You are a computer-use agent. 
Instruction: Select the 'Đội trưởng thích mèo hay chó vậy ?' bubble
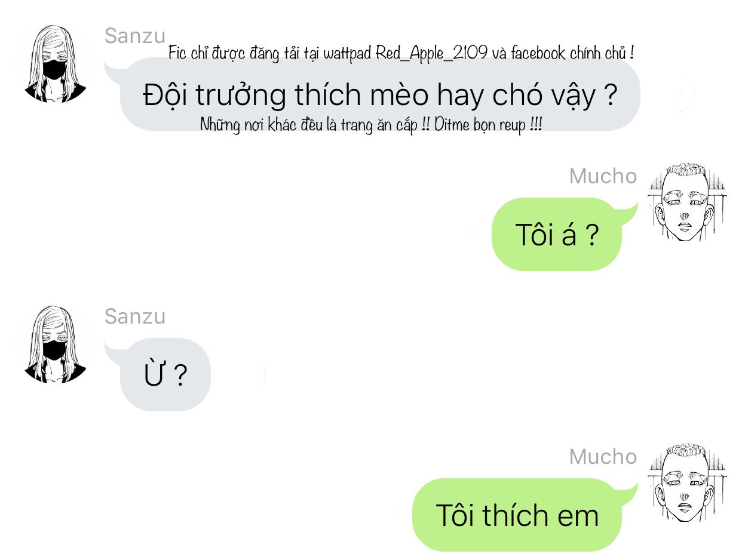[x=380, y=94]
